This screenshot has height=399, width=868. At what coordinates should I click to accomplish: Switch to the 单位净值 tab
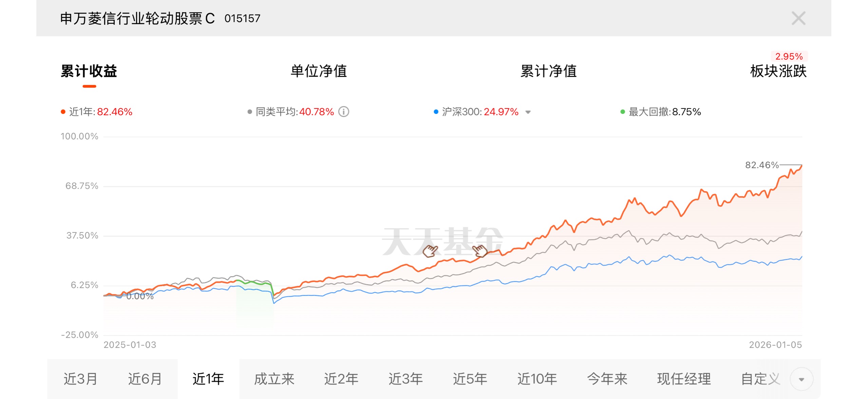pos(319,71)
